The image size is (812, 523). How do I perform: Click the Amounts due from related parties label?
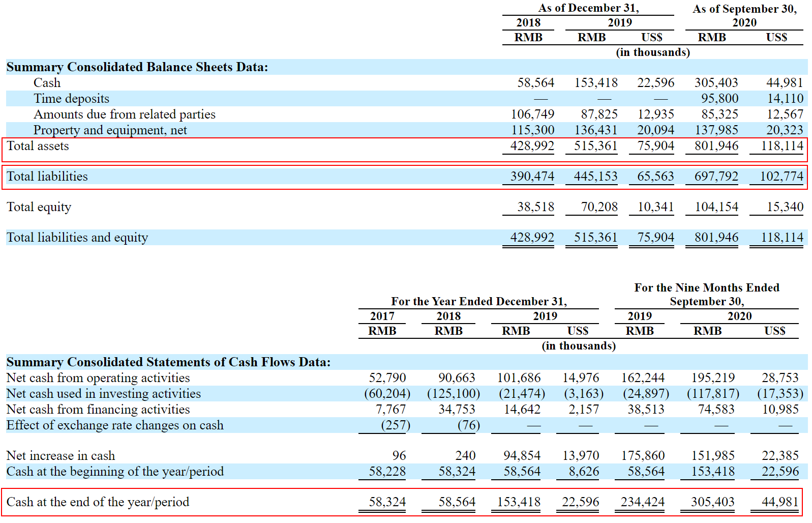pyautogui.click(x=124, y=114)
